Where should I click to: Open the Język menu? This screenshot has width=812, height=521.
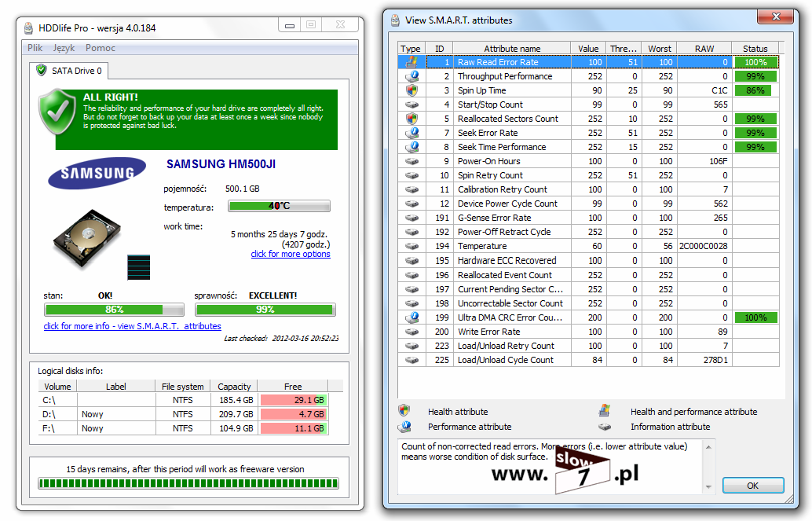click(x=64, y=48)
